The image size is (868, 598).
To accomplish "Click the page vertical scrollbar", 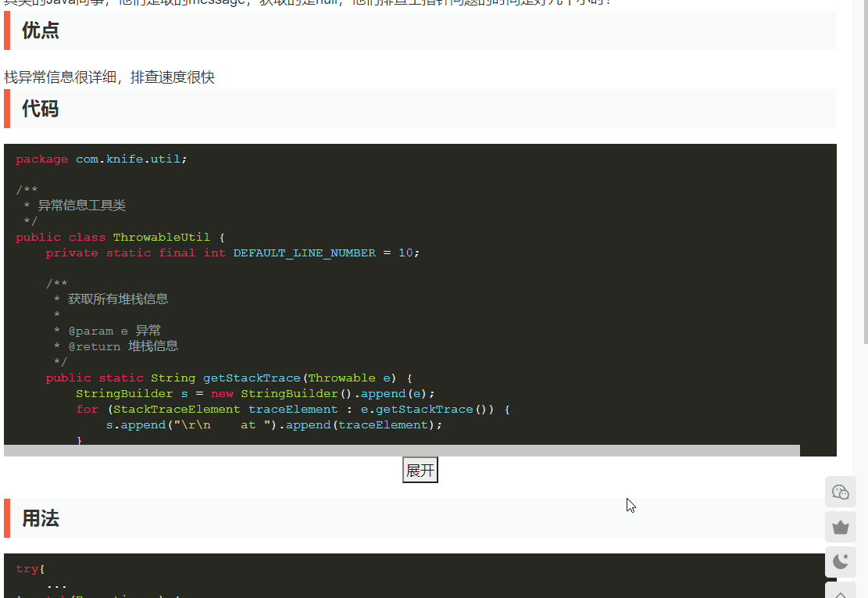I will pos(865,172).
